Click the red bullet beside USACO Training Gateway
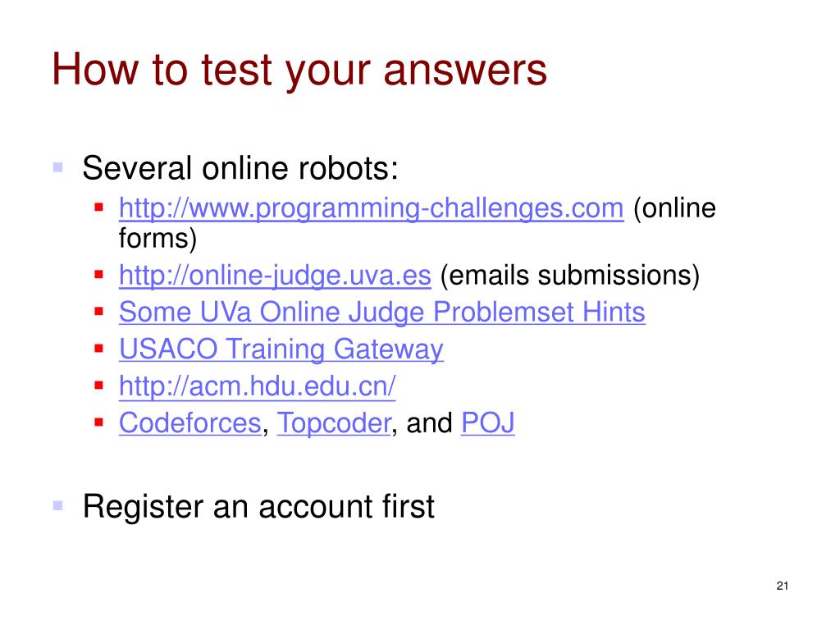This screenshot has width=840, height=630. (98, 349)
